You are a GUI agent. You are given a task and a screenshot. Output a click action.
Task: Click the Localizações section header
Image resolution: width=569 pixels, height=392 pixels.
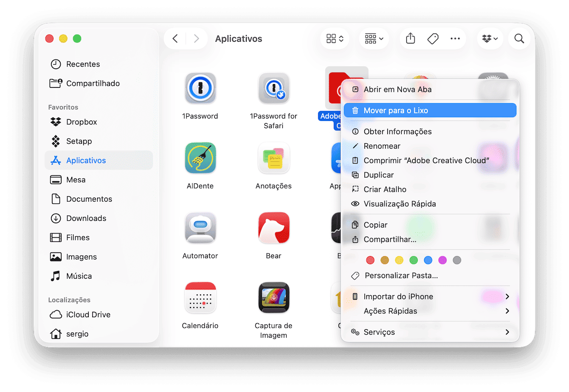click(x=69, y=300)
